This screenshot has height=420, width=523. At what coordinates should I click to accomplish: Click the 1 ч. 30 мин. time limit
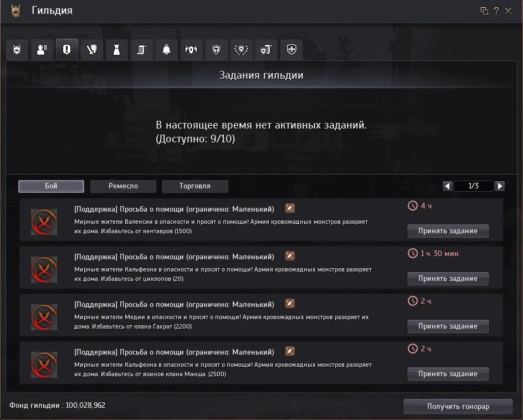tap(440, 254)
